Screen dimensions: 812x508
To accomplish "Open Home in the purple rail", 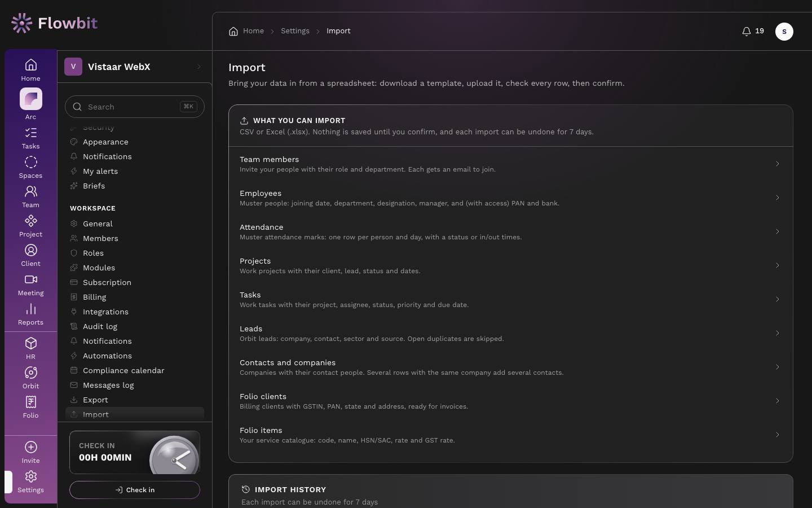I will click(30, 70).
